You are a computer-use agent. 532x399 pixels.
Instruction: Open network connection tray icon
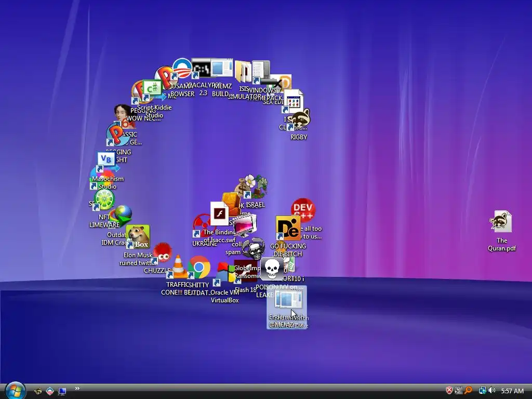point(482,391)
